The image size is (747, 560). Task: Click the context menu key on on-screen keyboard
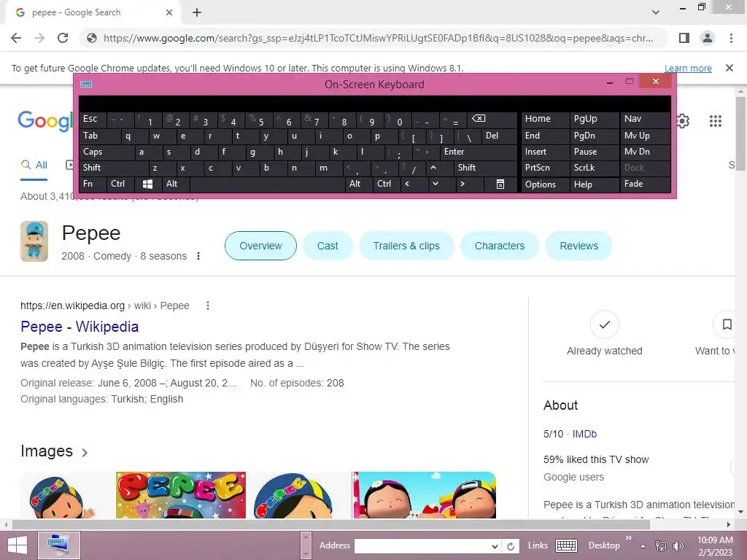tap(500, 184)
